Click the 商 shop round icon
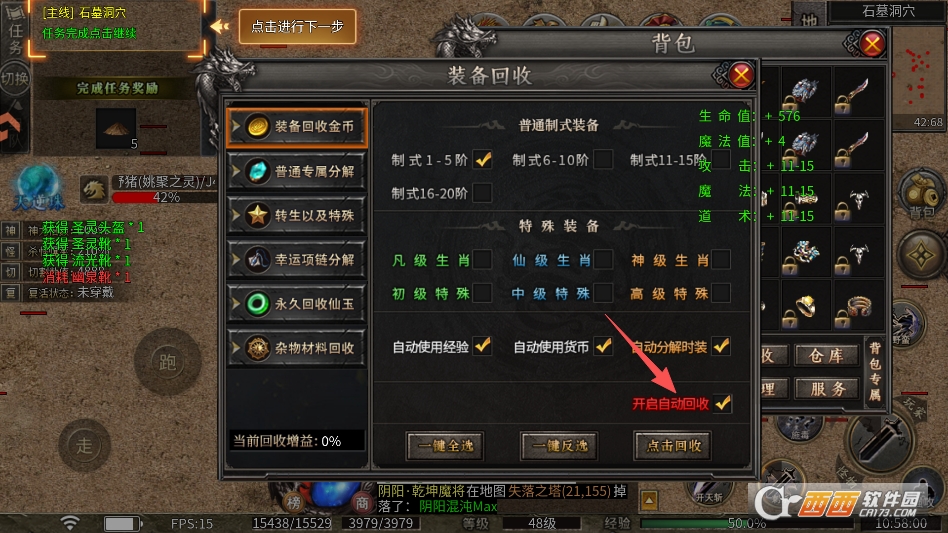The width and height of the screenshot is (948, 533). pyautogui.click(x=362, y=502)
